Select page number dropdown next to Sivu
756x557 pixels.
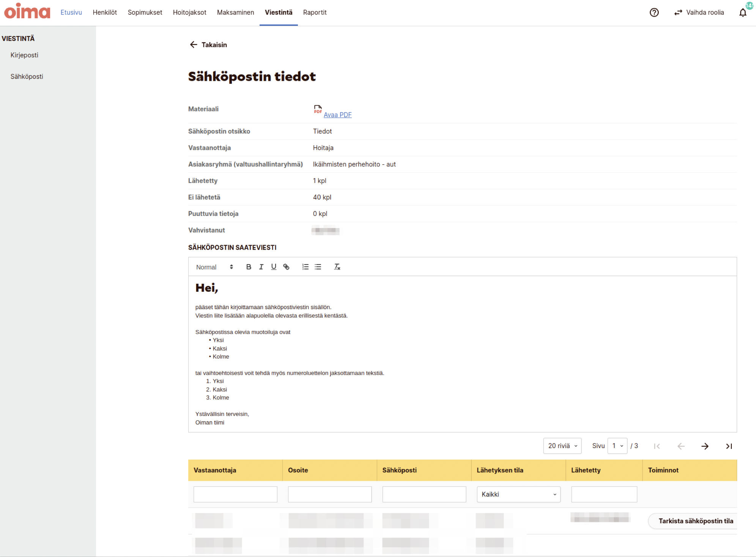[x=617, y=446]
